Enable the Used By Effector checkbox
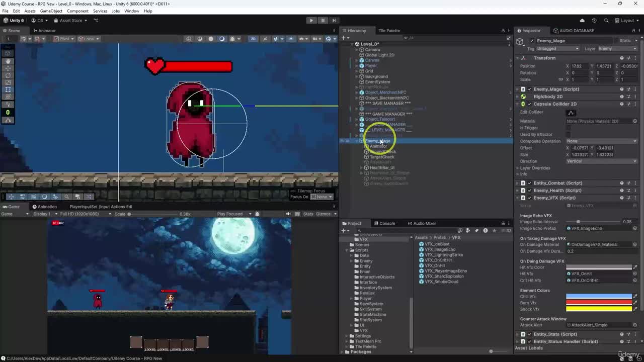This screenshot has height=362, width=644. (x=569, y=134)
